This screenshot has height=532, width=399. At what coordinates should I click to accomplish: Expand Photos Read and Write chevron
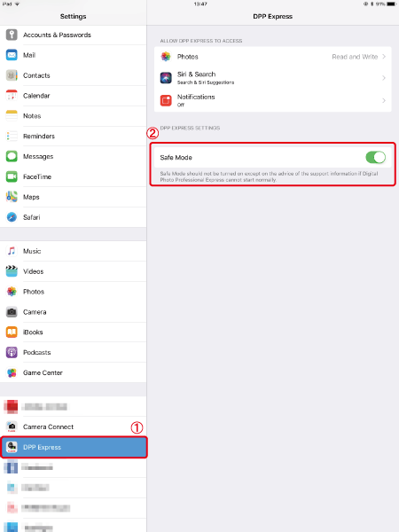[384, 57]
